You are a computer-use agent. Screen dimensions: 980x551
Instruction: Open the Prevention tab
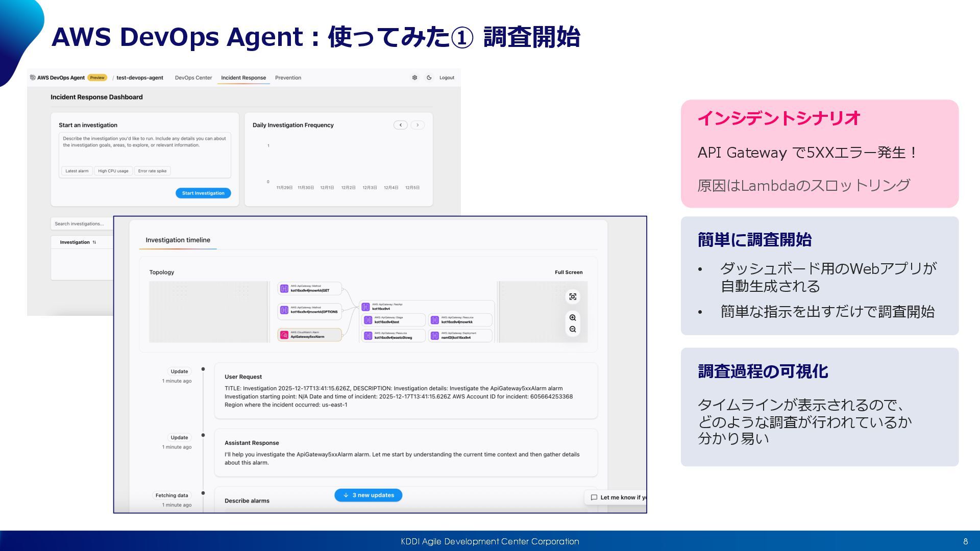point(288,78)
